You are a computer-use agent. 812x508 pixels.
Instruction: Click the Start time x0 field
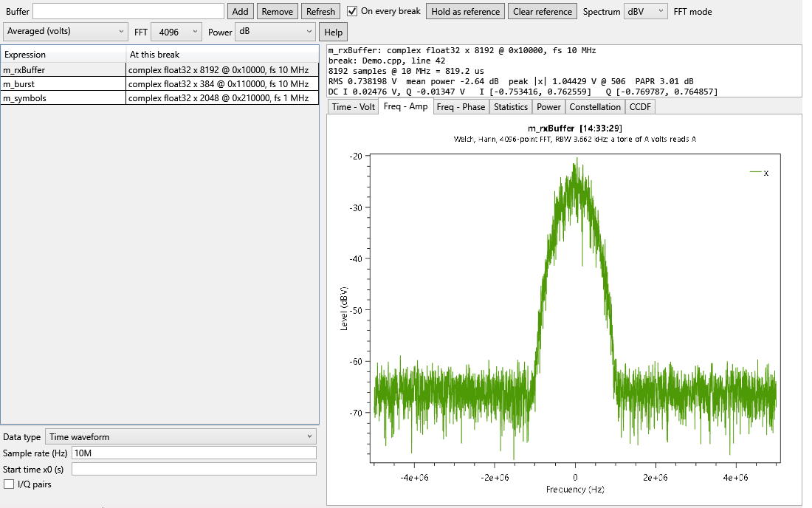coord(193,469)
